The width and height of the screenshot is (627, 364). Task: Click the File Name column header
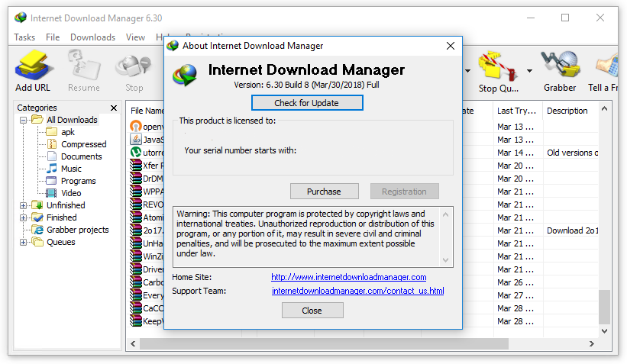click(146, 111)
